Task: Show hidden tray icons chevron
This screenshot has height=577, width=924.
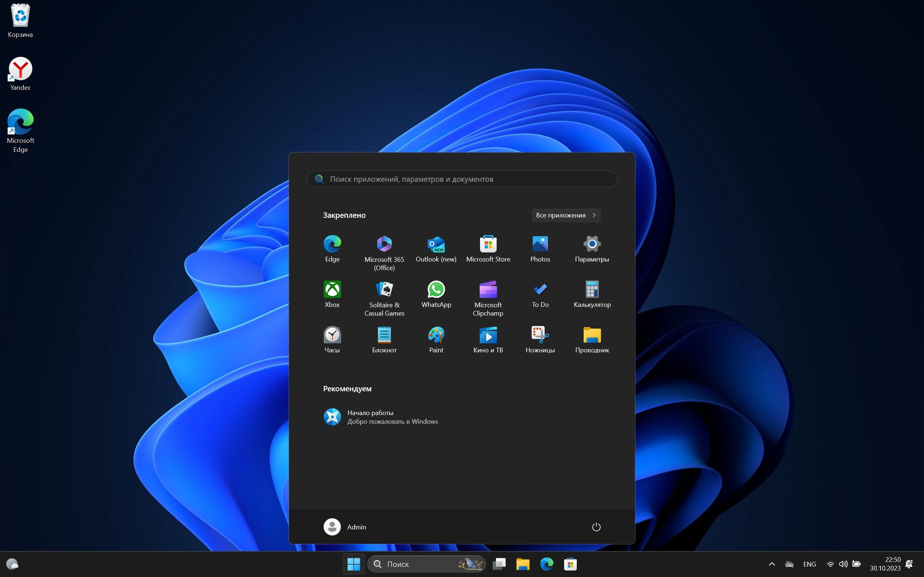Action: (x=772, y=564)
